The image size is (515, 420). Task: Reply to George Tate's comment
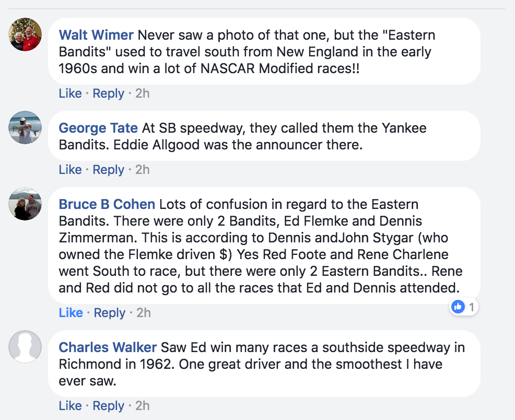tap(109, 170)
